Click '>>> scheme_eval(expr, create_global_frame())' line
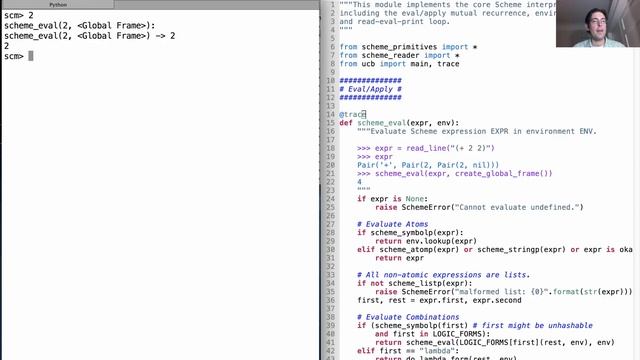 455,173
